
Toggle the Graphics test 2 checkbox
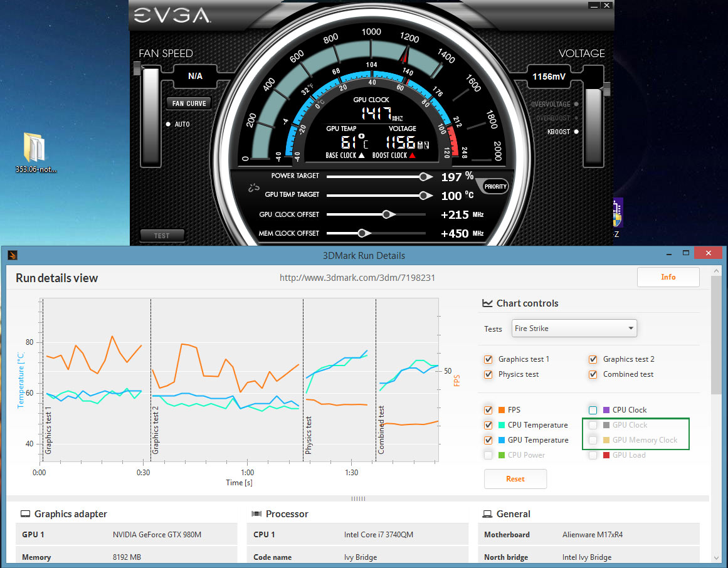click(x=593, y=359)
